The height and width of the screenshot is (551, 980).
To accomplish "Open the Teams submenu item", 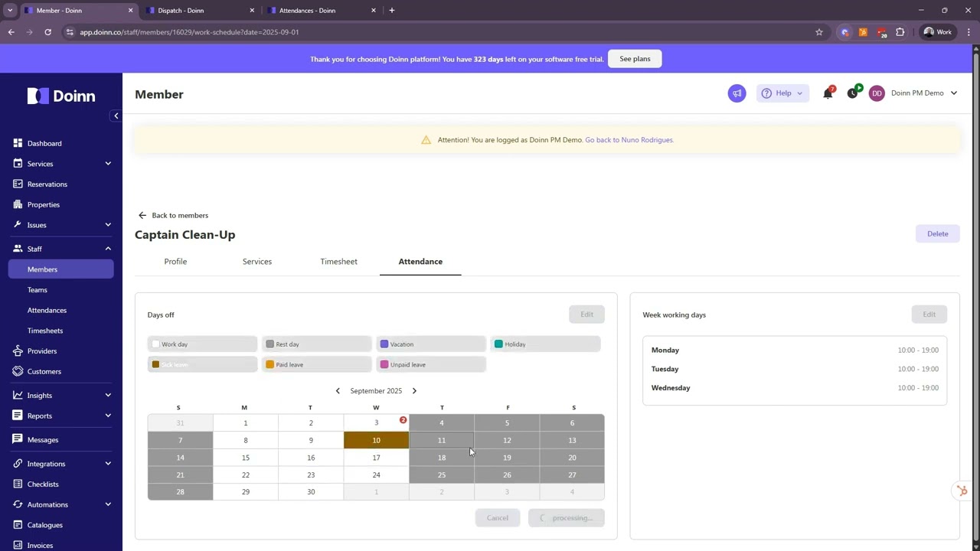I will tap(38, 289).
